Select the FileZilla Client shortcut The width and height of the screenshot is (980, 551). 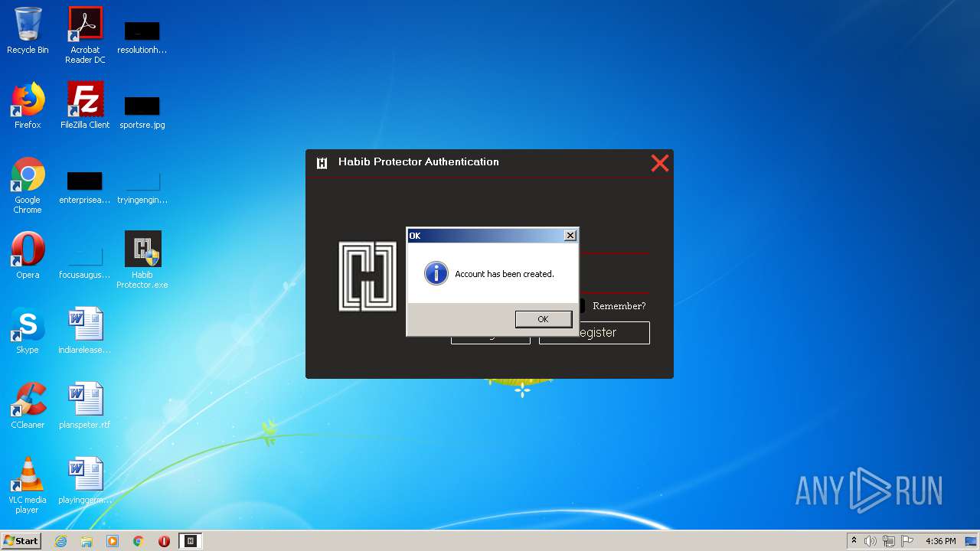(x=85, y=106)
